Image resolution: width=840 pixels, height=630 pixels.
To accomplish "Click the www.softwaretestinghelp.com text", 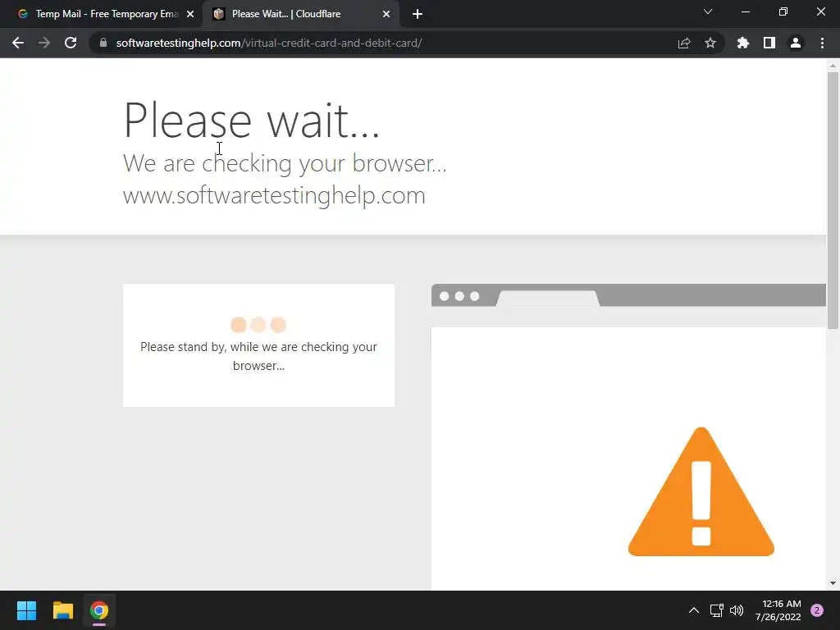I will [x=274, y=195].
